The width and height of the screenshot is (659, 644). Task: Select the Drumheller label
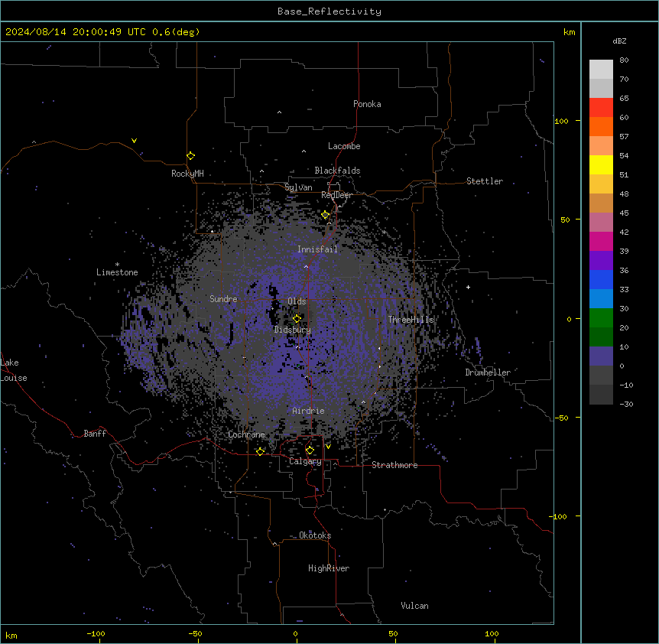[488, 372]
